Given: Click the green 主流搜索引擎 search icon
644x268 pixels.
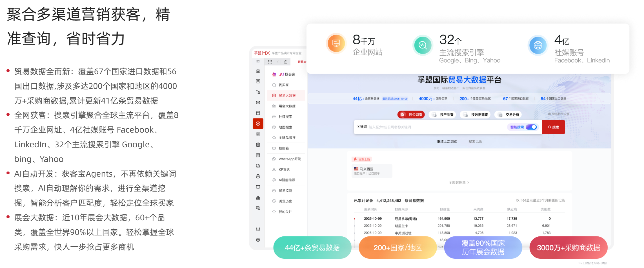Looking at the screenshot, I should 423,45.
